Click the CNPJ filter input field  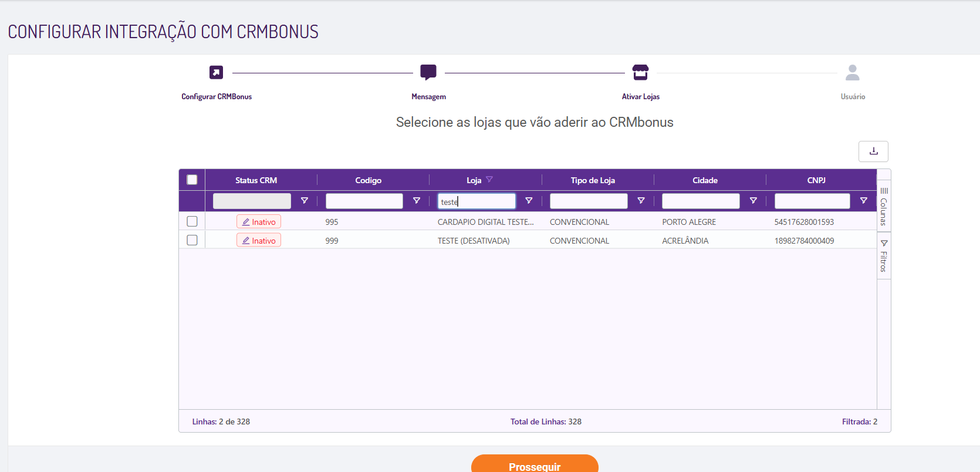pos(812,201)
